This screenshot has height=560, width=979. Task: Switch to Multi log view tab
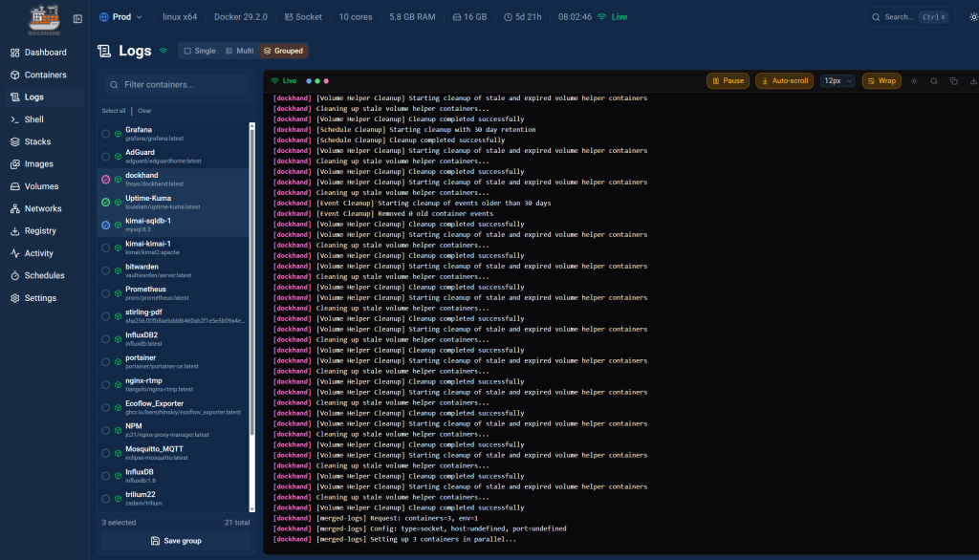pos(239,51)
